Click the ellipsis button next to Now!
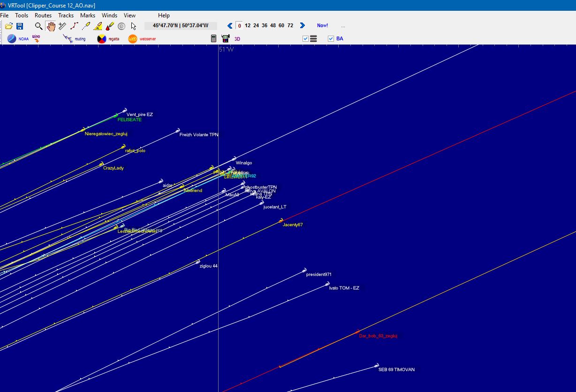This screenshot has height=392, width=576. pyautogui.click(x=343, y=26)
